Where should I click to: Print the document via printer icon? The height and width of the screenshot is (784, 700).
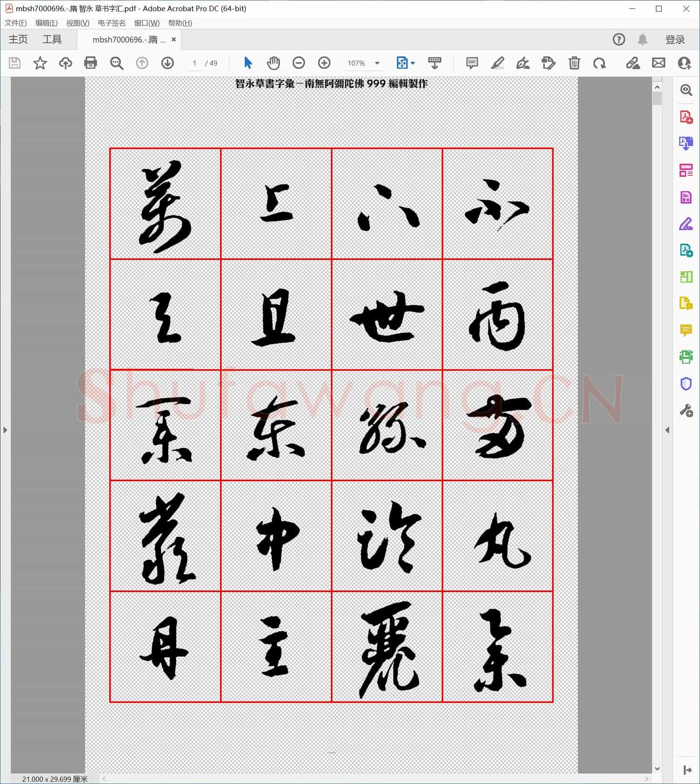tap(91, 63)
